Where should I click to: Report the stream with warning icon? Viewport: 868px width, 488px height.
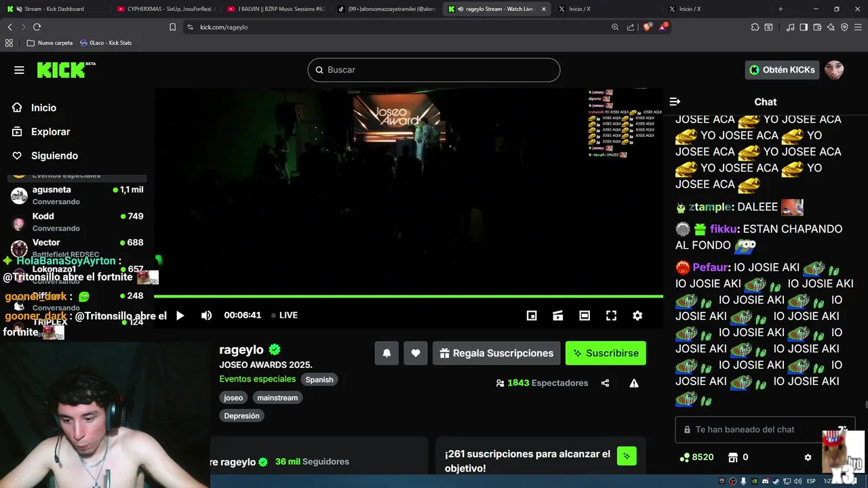coord(634,383)
